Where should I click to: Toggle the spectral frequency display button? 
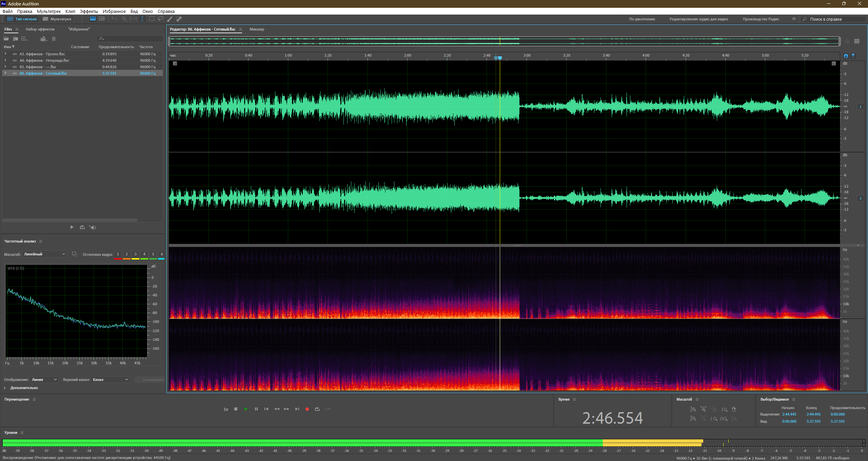[x=93, y=19]
